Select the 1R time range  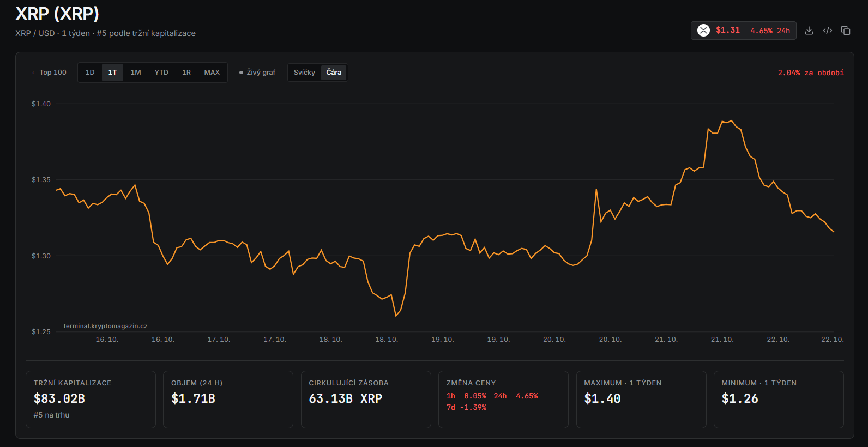(x=186, y=73)
